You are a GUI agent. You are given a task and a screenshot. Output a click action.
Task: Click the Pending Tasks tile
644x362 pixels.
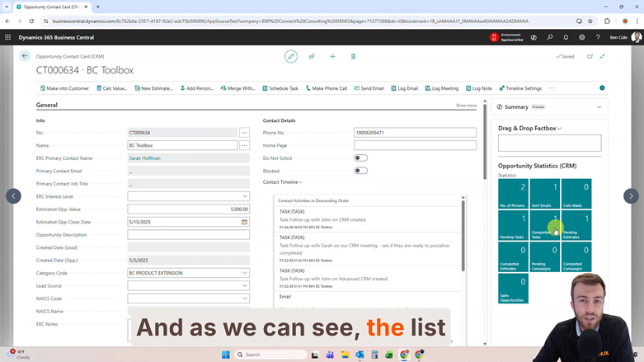(x=513, y=225)
